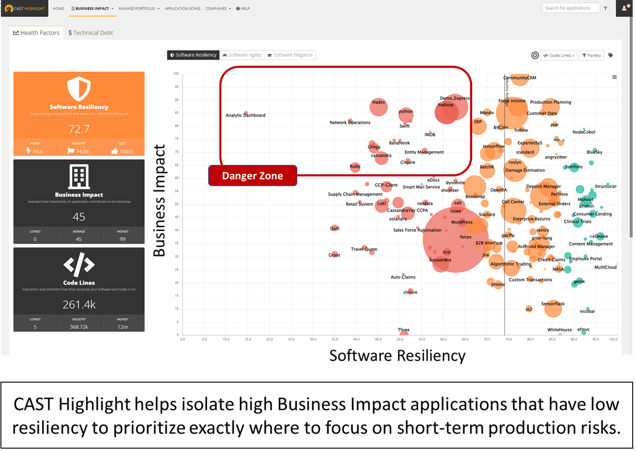Click the Pareto button
This screenshot has height=451, width=636.
591,56
